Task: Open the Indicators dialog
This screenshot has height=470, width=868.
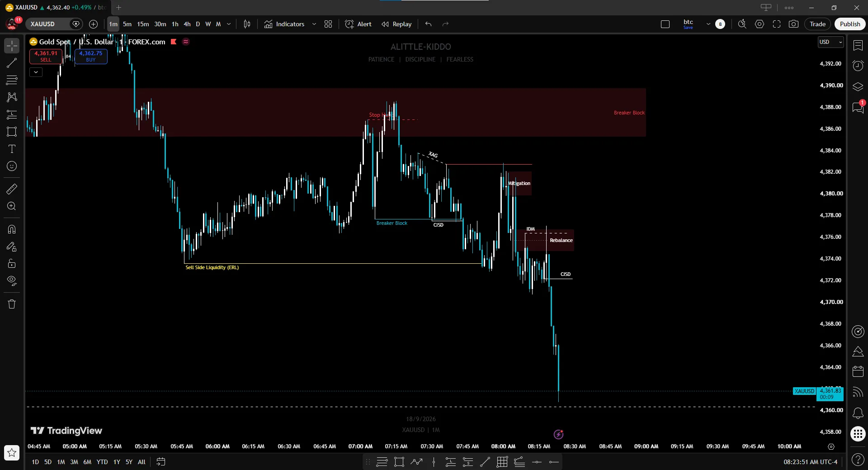Action: pos(284,24)
